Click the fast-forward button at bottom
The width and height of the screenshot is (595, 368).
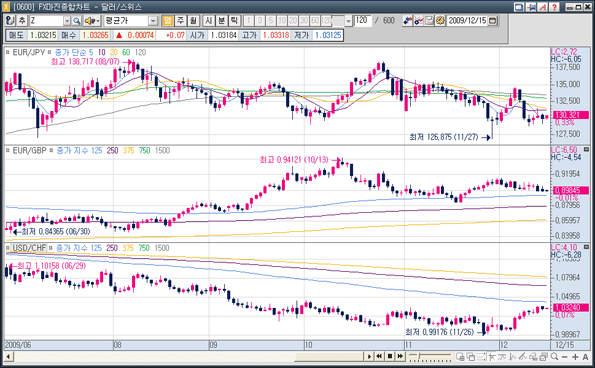(x=400, y=356)
